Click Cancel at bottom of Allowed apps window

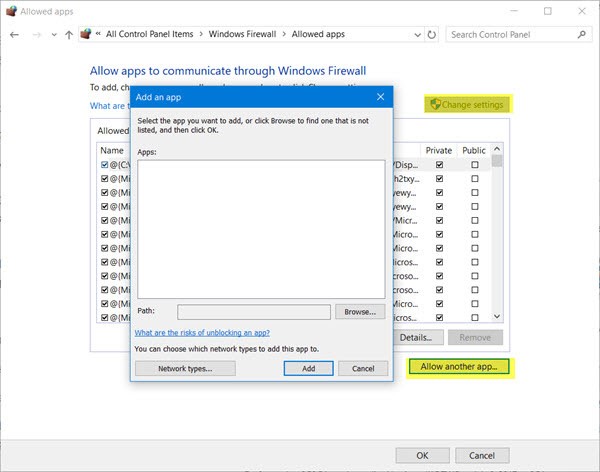coord(482,456)
